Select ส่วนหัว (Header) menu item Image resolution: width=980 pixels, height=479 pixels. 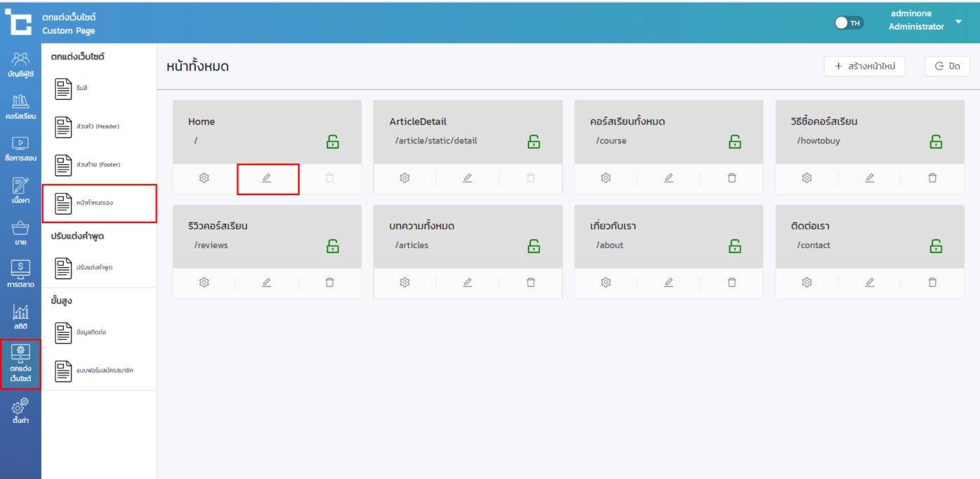pos(98,127)
